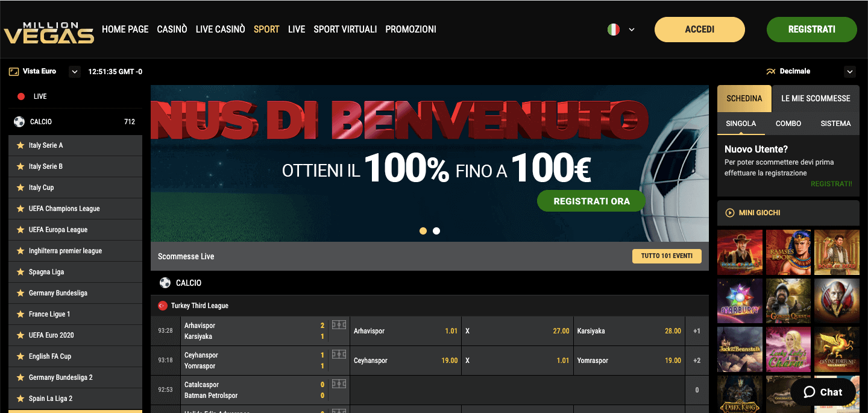Bet on Karsiyaka at odds 28.00
The width and height of the screenshot is (868, 413).
629,331
